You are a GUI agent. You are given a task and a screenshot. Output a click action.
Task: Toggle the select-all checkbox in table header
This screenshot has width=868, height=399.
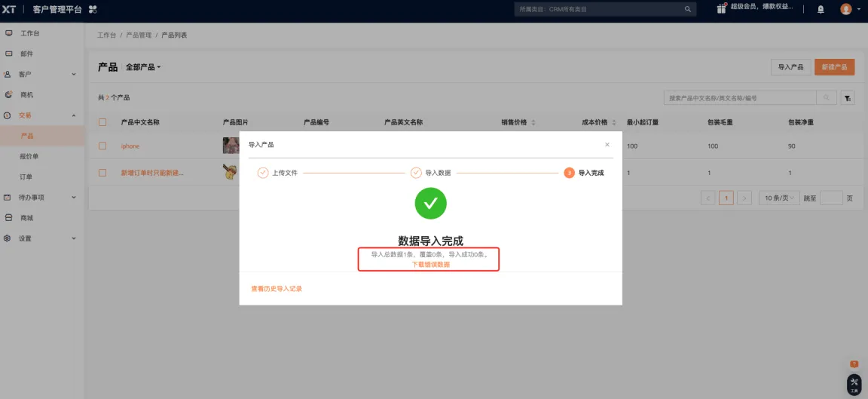pos(103,122)
